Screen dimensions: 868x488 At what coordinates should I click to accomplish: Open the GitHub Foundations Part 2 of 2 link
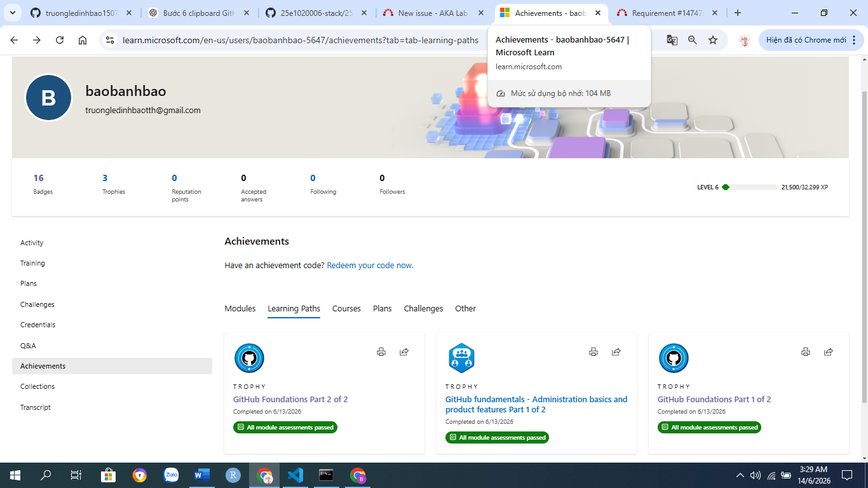pyautogui.click(x=290, y=399)
